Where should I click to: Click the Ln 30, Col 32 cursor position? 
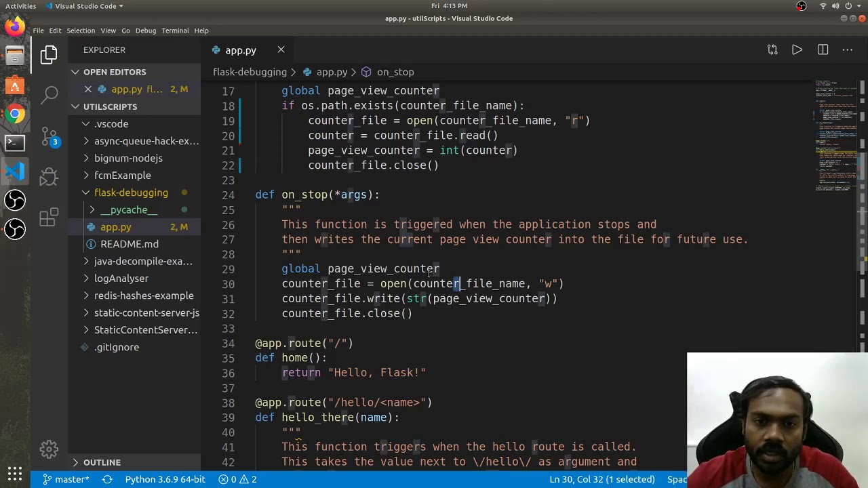tap(601, 479)
